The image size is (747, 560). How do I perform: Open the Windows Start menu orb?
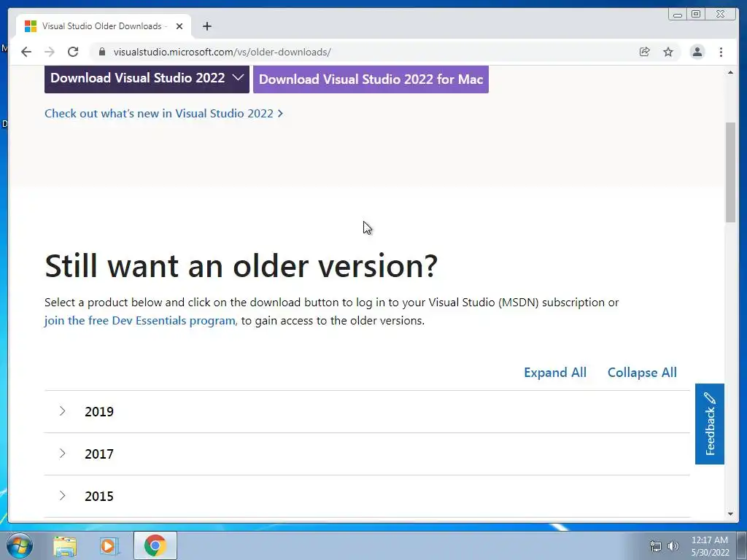point(20,545)
